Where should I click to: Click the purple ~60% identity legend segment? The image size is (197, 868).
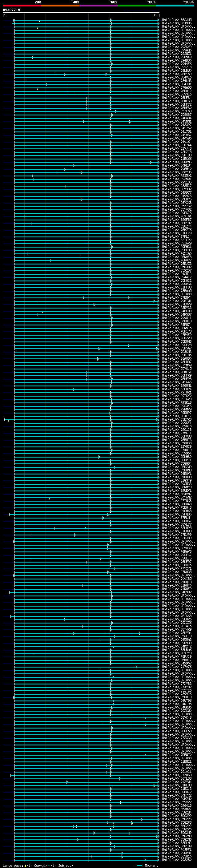99,6
